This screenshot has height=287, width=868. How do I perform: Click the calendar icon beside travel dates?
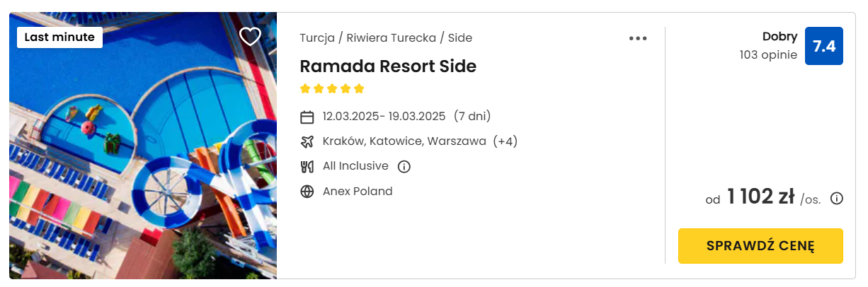(x=307, y=117)
